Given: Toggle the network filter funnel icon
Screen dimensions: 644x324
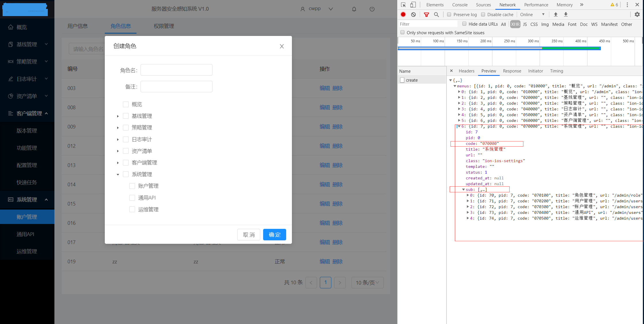Looking at the screenshot, I should [426, 14].
